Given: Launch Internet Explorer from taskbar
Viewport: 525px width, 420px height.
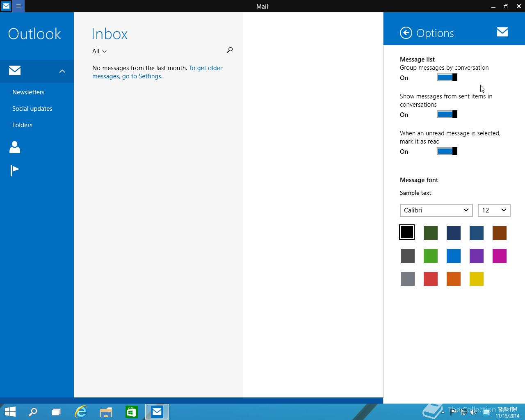Looking at the screenshot, I should click(81, 412).
